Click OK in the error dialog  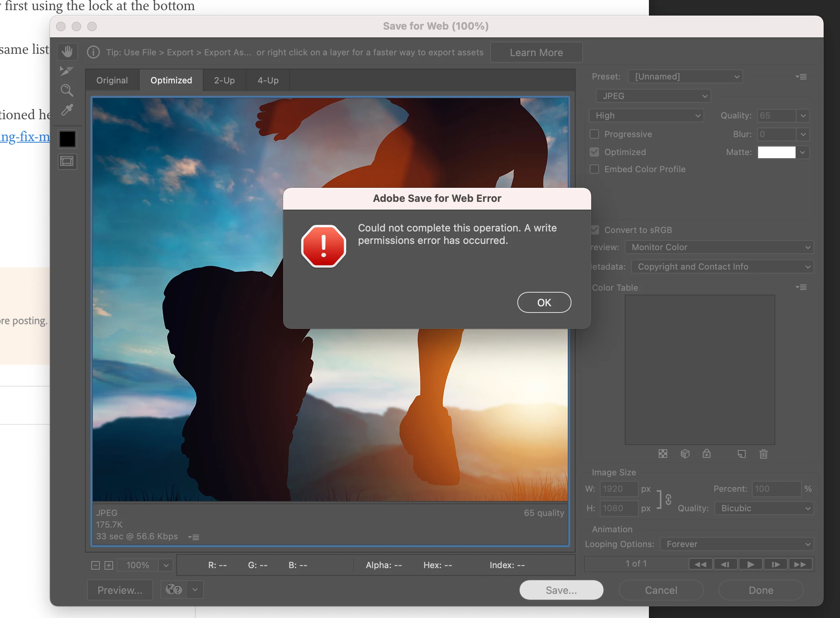click(x=544, y=302)
